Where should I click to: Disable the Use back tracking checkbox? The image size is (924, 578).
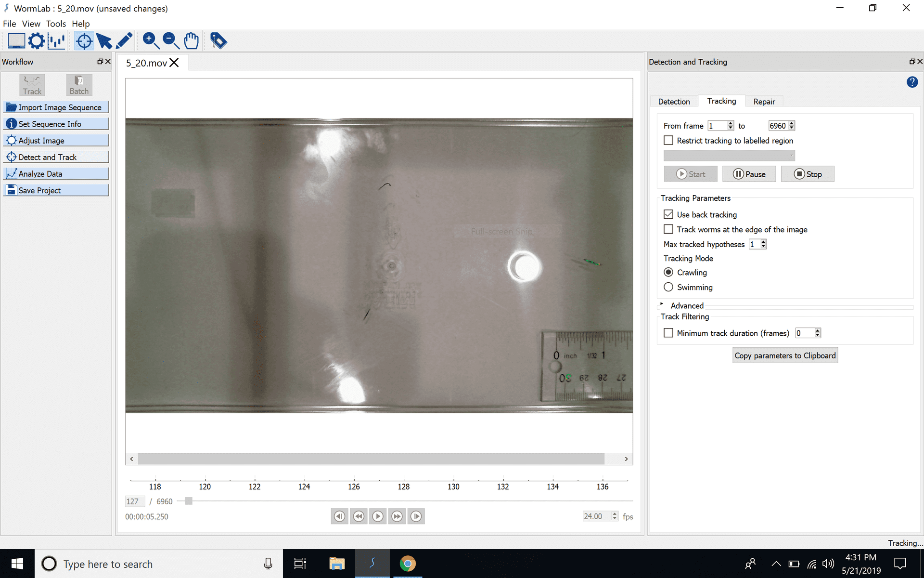(668, 214)
